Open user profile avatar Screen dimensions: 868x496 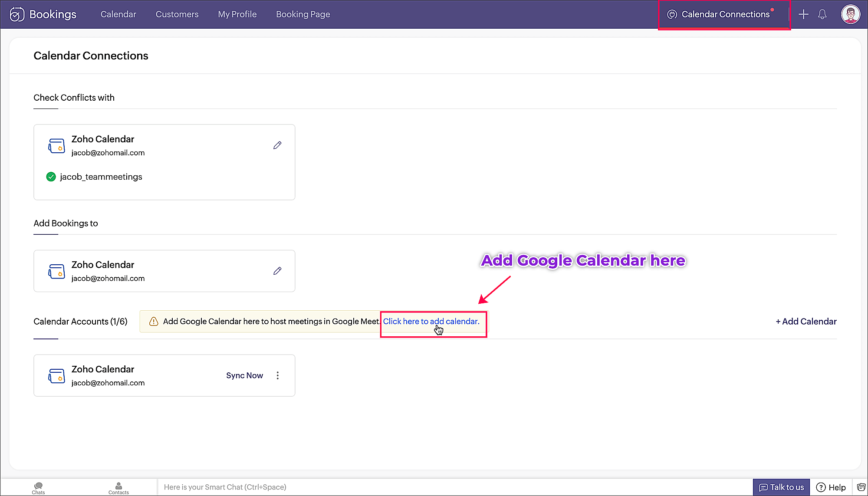coord(850,14)
